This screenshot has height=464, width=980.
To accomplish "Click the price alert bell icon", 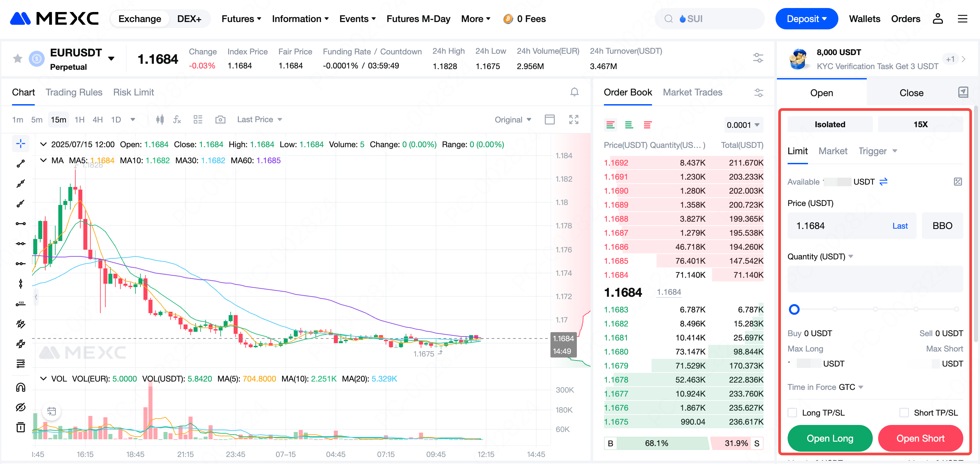I will pos(574,92).
